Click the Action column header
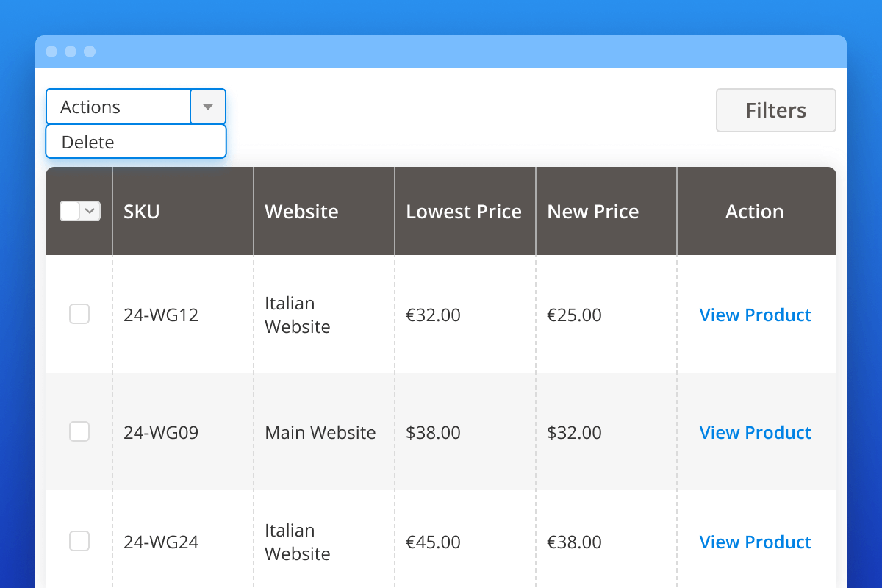Viewport: 882px width, 588px height. [x=754, y=211]
